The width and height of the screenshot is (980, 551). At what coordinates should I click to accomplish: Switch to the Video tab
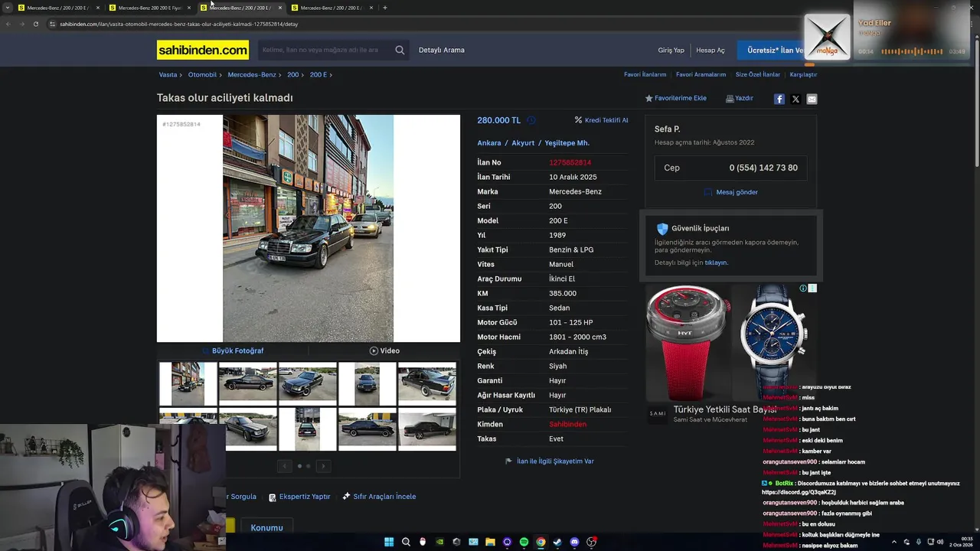point(384,350)
